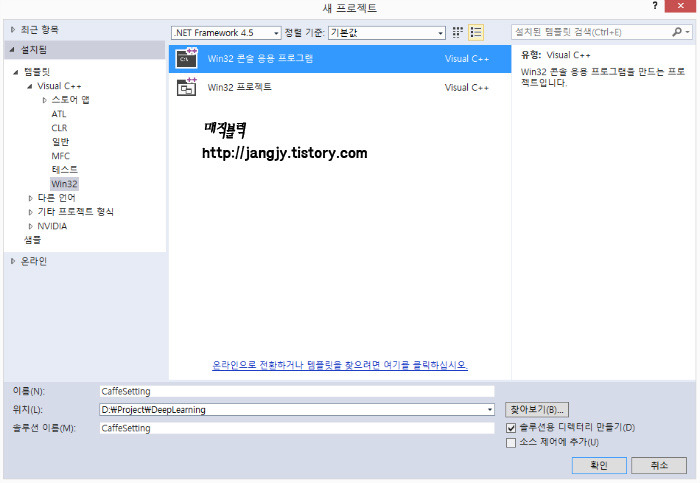Expand the 최근 항목 section
This screenshot has width=700, height=483.
12,29
